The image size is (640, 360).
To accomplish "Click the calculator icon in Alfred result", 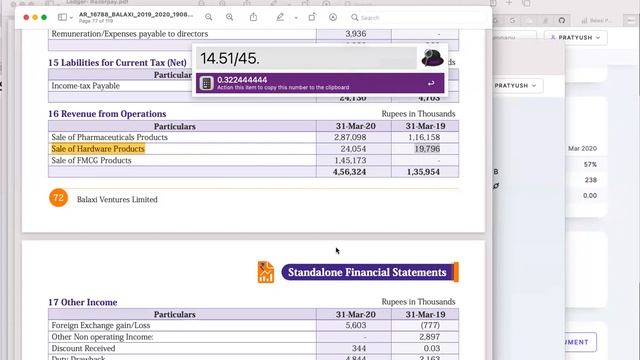I will pyautogui.click(x=207, y=83).
